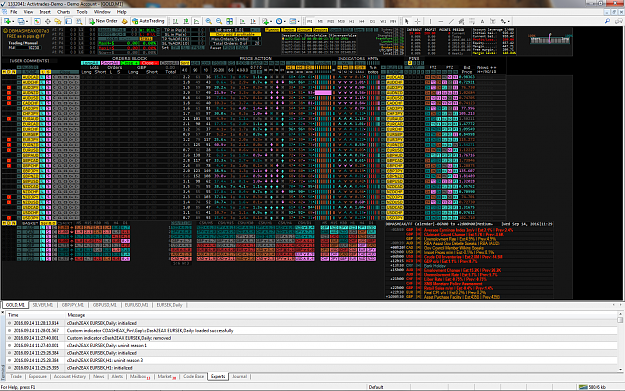Select the D1 timeframe button
The height and width of the screenshot is (391, 625).
pyautogui.click(x=372, y=21)
